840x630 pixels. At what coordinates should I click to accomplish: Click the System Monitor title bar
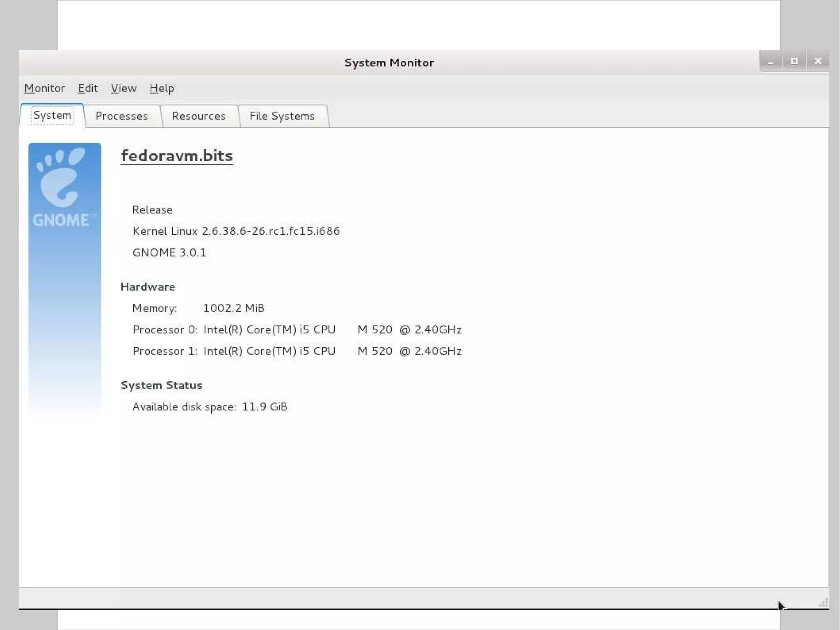tap(388, 63)
